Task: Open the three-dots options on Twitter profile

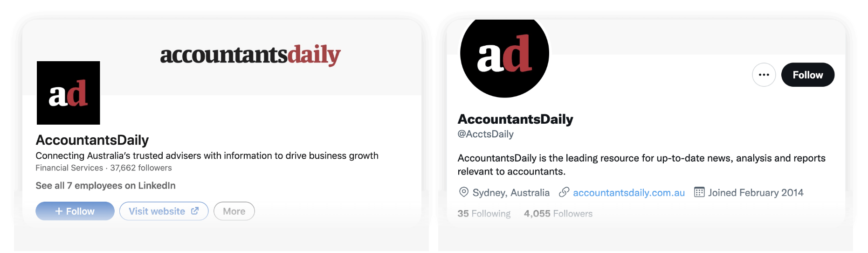Action: coord(764,75)
